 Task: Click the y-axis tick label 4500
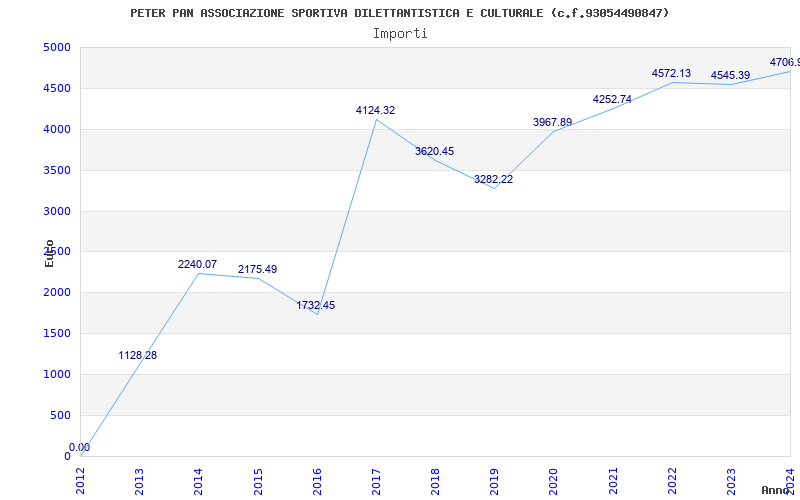(x=57, y=88)
